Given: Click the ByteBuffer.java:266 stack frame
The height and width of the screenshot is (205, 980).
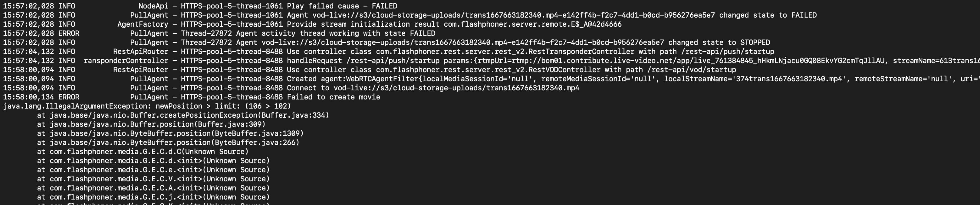Looking at the screenshot, I should (x=168, y=143).
